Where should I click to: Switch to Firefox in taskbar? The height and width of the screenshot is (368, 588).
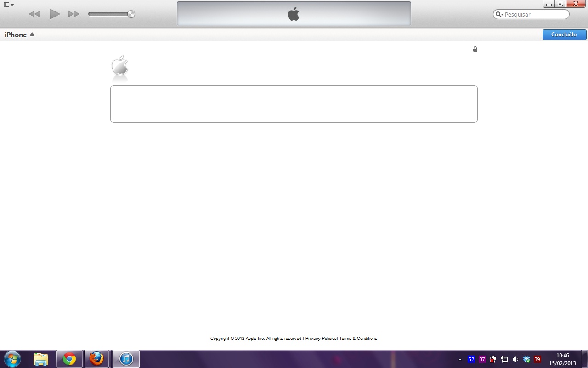point(96,359)
